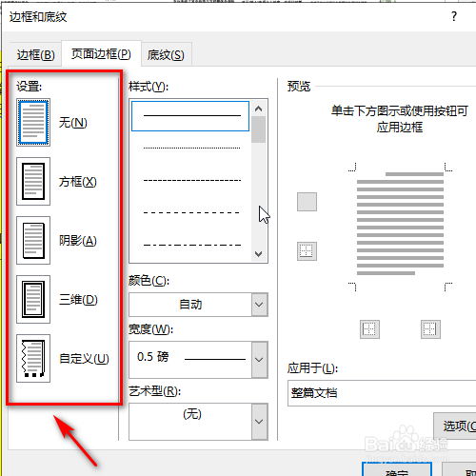Screen dimensions: 476x476
Task: Toggle the bottom border button in preview
Action: [307, 251]
